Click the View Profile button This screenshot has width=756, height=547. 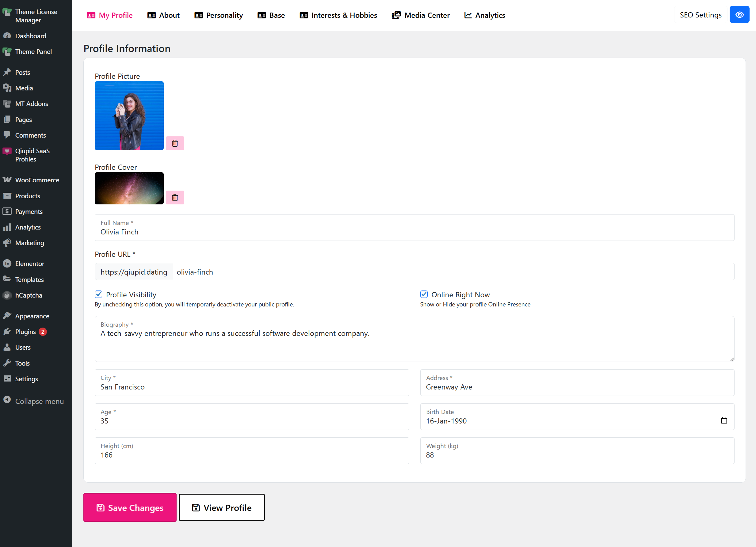tap(222, 507)
